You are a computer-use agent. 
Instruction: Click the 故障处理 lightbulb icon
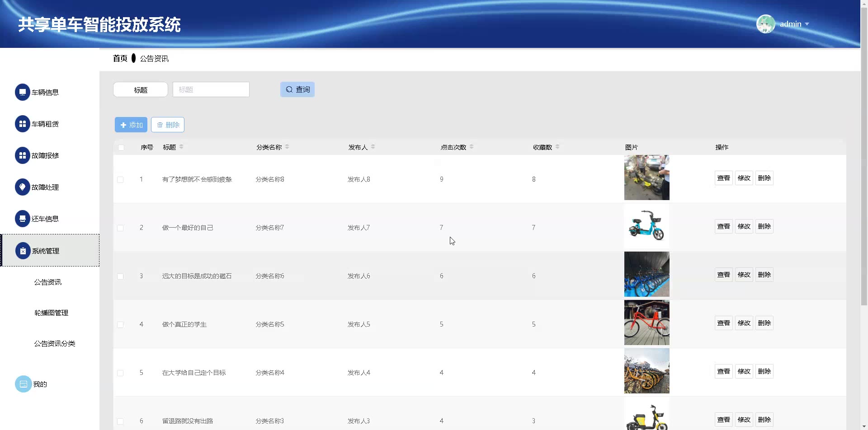coord(22,187)
